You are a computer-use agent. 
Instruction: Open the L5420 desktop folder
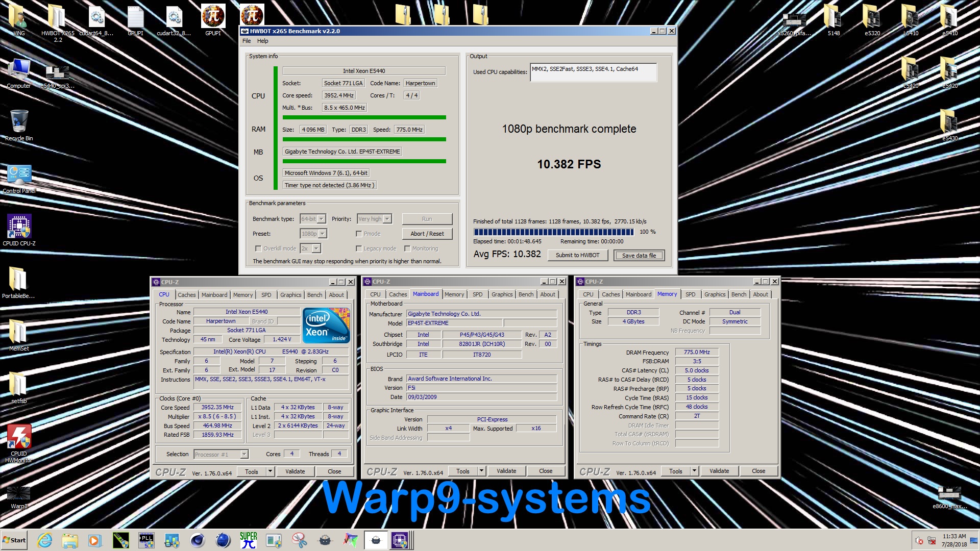click(911, 73)
